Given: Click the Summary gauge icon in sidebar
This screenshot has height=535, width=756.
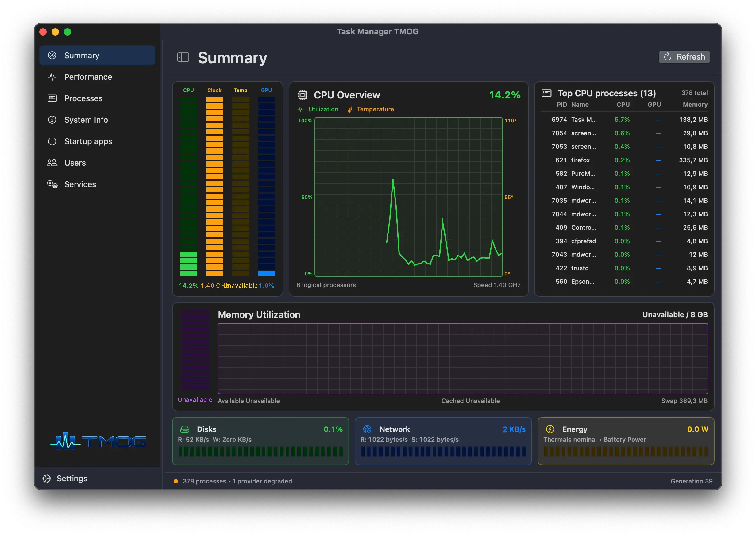Looking at the screenshot, I should (52, 55).
